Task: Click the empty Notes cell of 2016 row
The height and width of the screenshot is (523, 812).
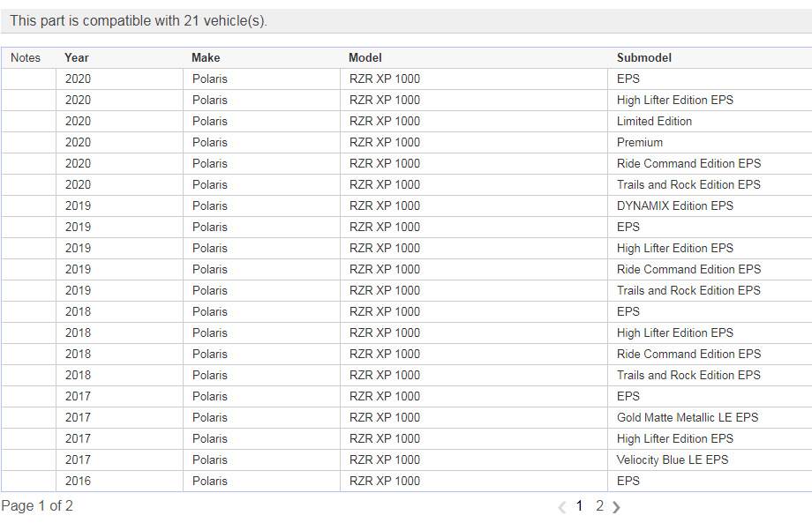Action: (x=28, y=481)
